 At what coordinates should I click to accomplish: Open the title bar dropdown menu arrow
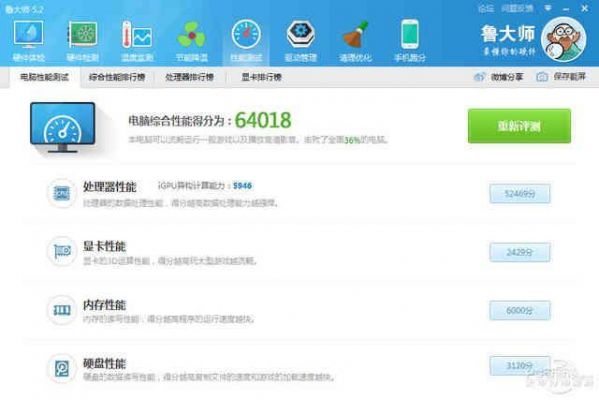[x=548, y=8]
